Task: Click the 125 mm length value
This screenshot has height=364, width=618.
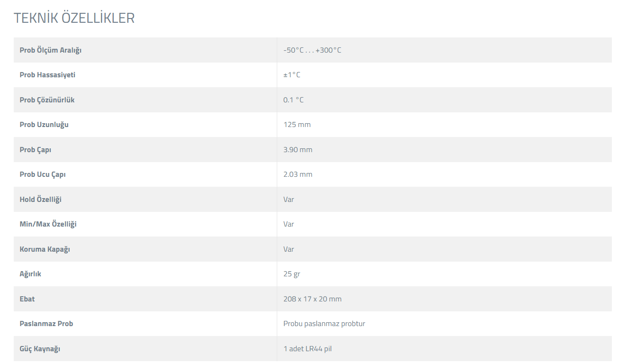Action: point(297,125)
